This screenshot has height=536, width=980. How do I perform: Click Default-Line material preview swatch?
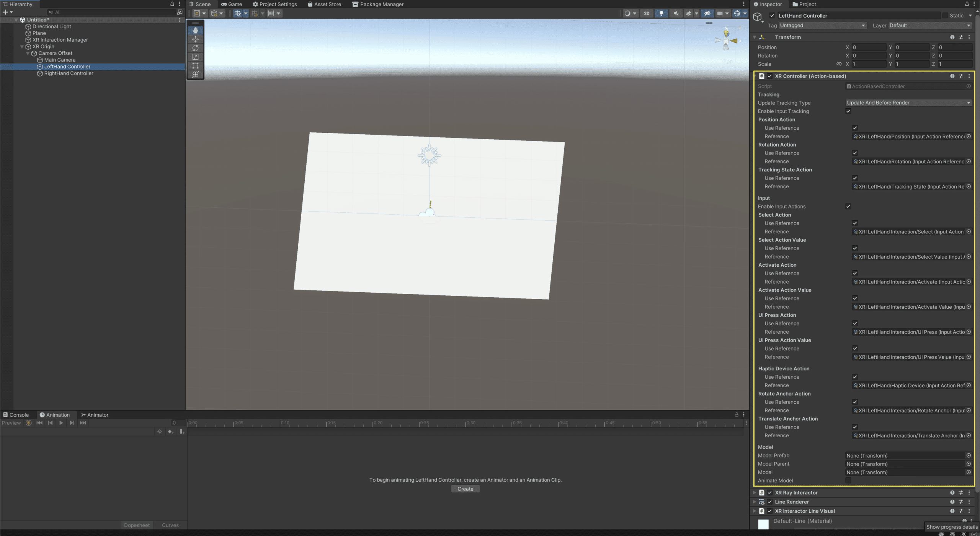point(763,524)
